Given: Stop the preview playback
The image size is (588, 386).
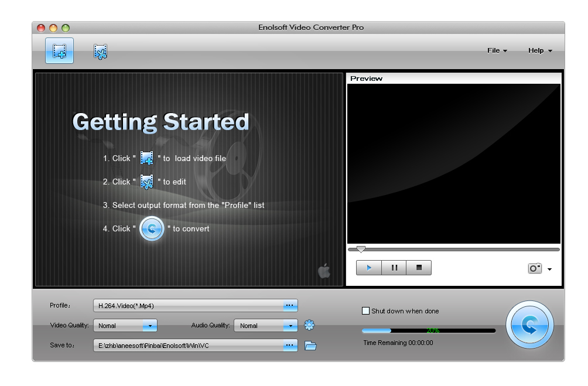Looking at the screenshot, I should pyautogui.click(x=419, y=268).
